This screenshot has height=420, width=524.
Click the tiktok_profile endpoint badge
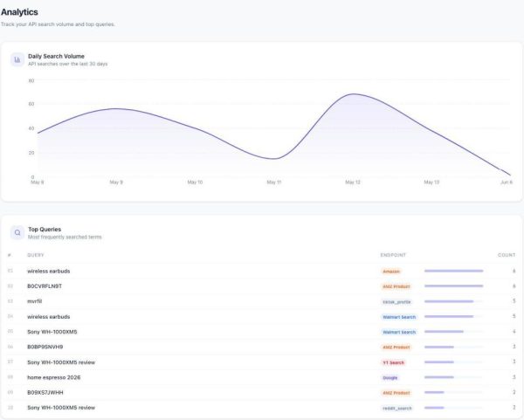pos(396,302)
